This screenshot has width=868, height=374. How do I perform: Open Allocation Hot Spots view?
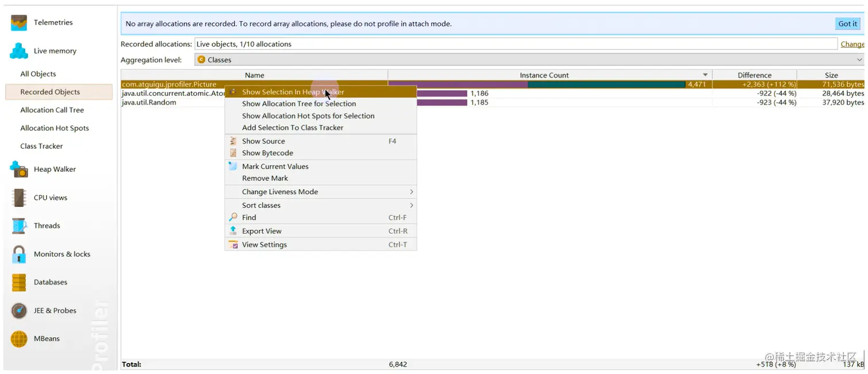55,128
